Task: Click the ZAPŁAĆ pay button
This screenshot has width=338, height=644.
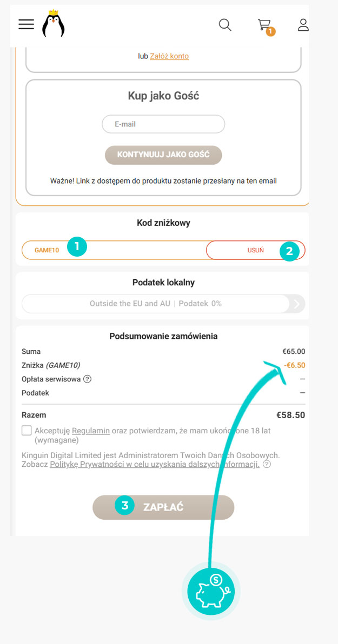Action: click(163, 507)
